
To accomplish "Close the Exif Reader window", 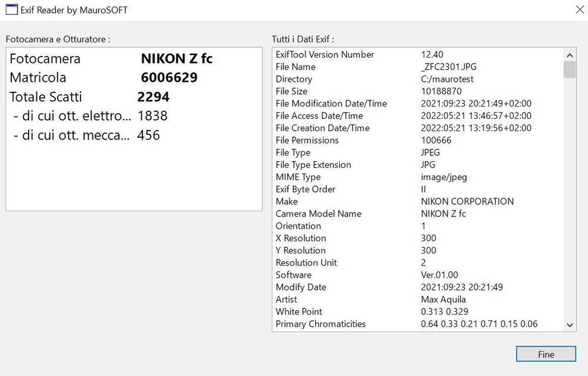I will point(580,10).
